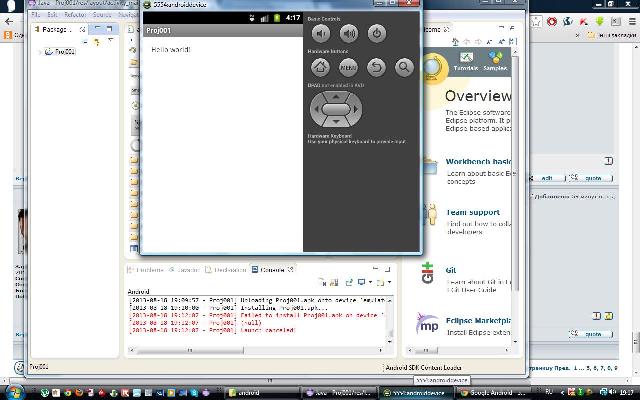Screen dimensions: 640x400
Task: Tap the emulator Back hardware button
Action: [x=376, y=67]
